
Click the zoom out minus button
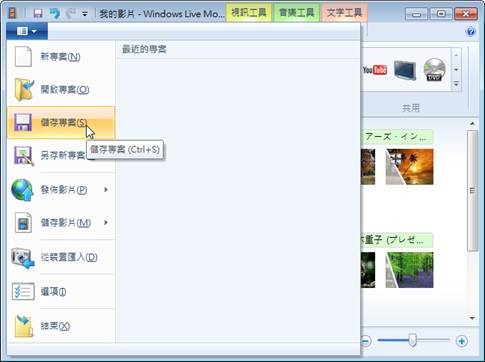click(366, 341)
